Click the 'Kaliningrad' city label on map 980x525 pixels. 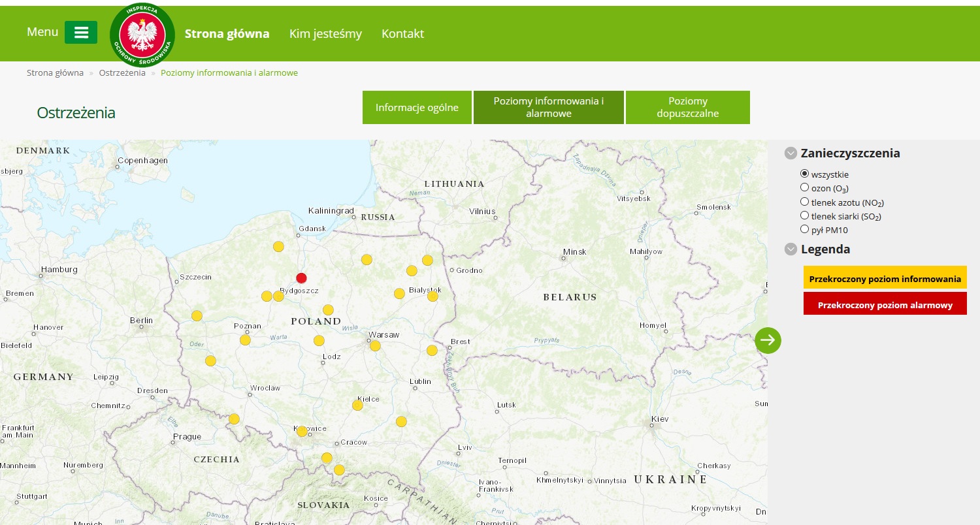(331, 211)
